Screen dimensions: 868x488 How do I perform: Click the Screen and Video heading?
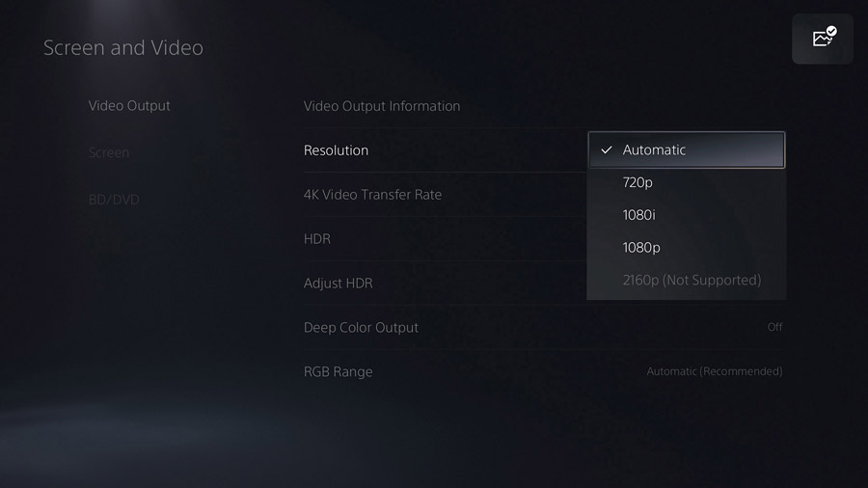[123, 48]
